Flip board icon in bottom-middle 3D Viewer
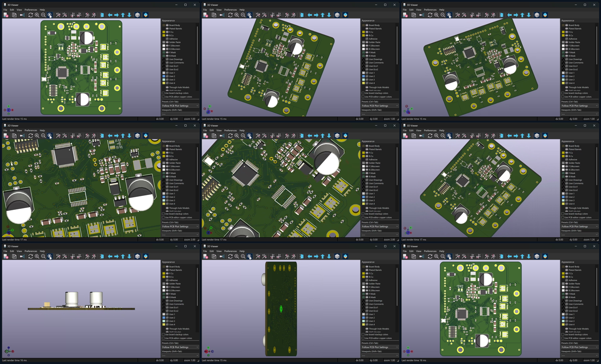This screenshot has width=601, height=364. (301, 256)
